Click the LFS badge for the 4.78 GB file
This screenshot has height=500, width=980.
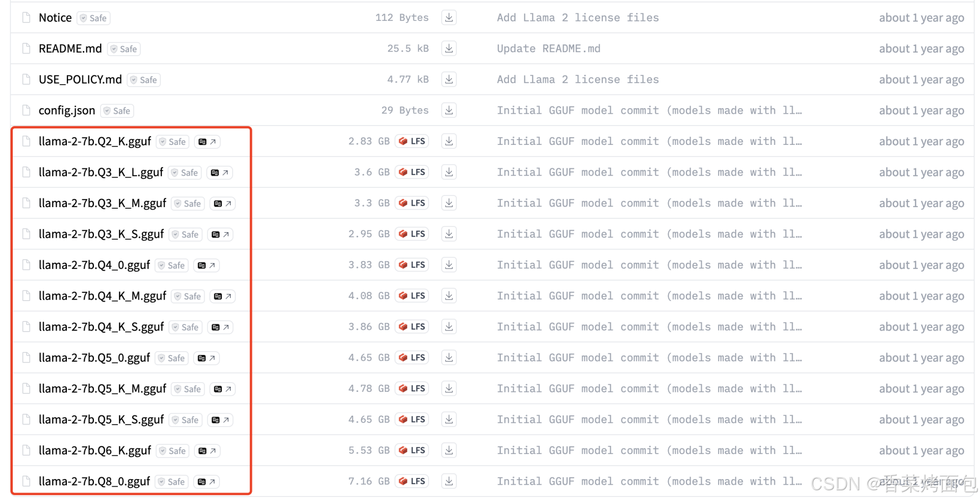(x=412, y=389)
